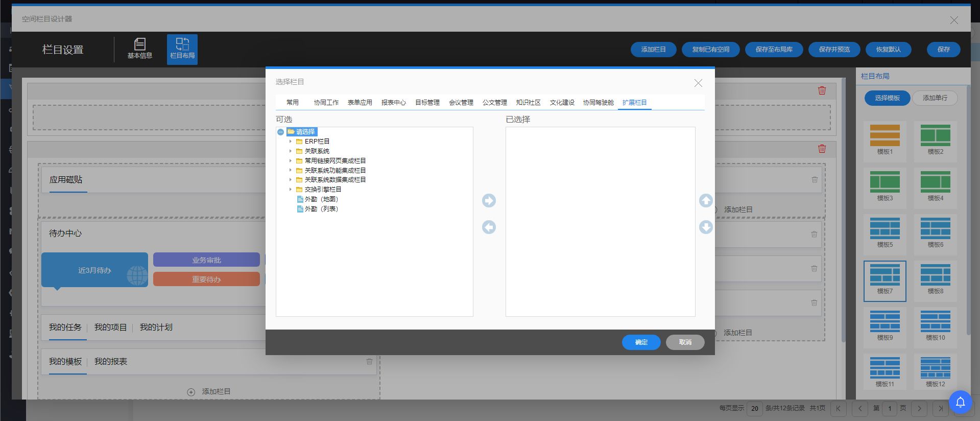Expand the 关联系统 folder node
The width and height of the screenshot is (980, 421).
pyautogui.click(x=291, y=151)
